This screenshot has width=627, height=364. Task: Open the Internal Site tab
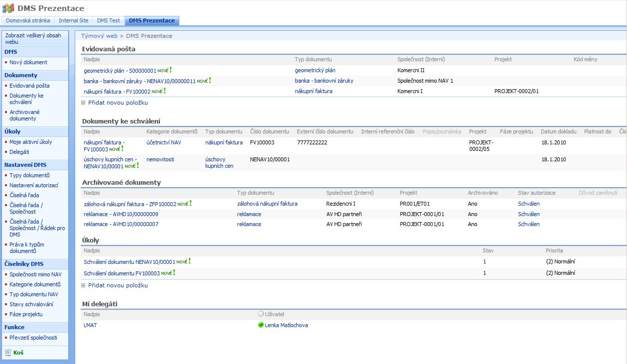pyautogui.click(x=74, y=20)
